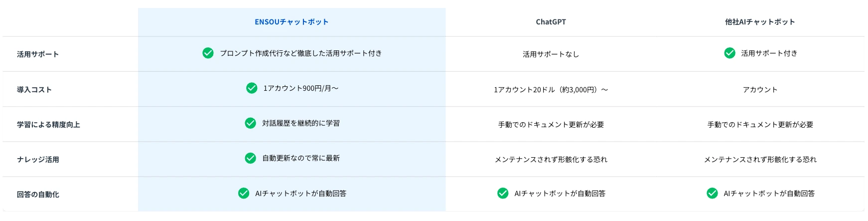Click the checkmark in ChatGPT column's AIチャットボットが自動回答 cell
This screenshot has height=221, width=868.
(503, 193)
